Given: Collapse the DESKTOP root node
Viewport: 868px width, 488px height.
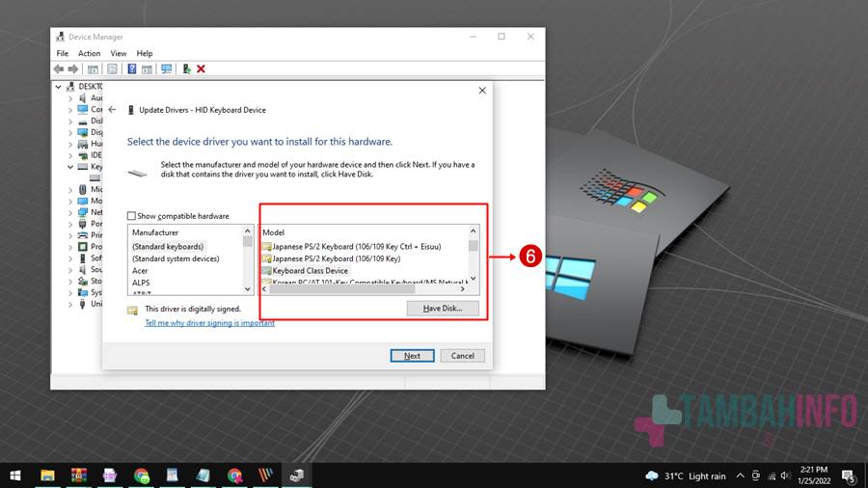Looking at the screenshot, I should tap(59, 86).
